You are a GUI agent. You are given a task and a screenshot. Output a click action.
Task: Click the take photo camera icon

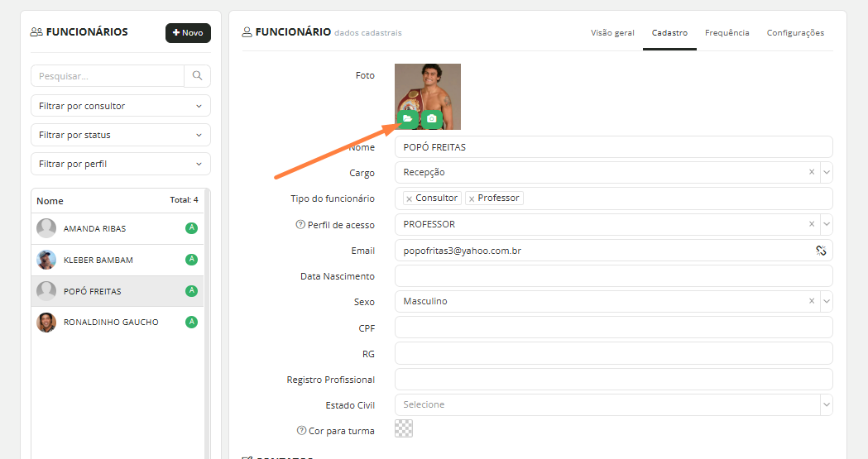(x=432, y=119)
